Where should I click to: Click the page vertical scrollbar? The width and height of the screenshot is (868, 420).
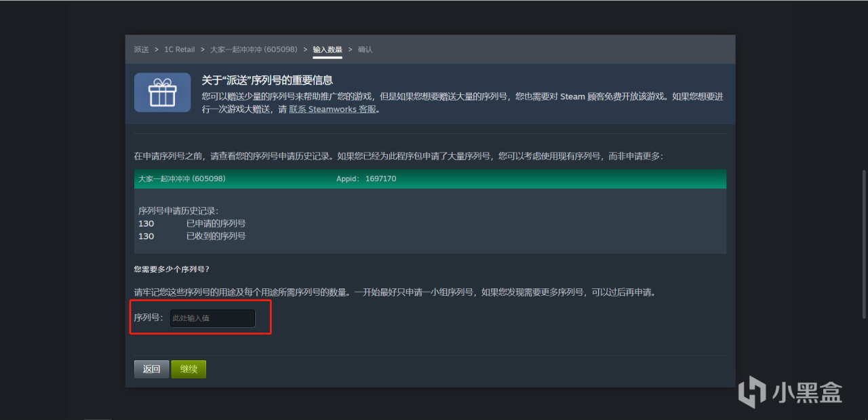point(863,244)
